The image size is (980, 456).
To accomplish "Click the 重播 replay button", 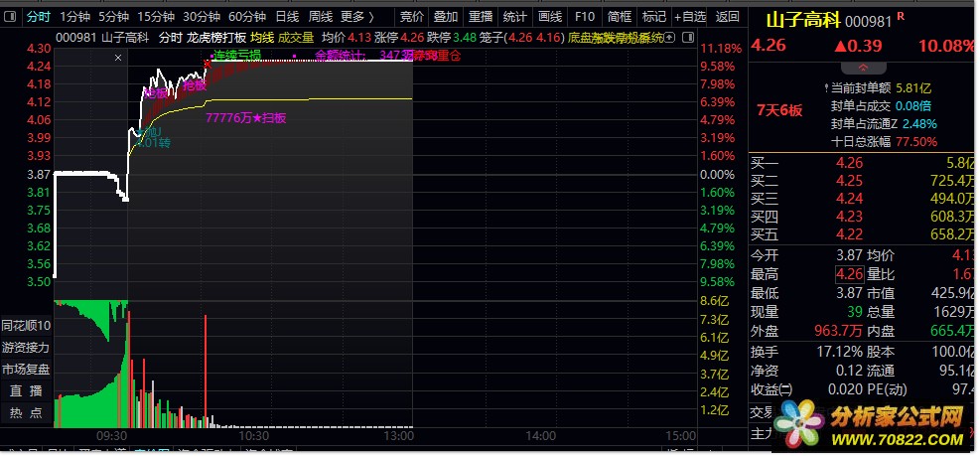I will pos(480,17).
